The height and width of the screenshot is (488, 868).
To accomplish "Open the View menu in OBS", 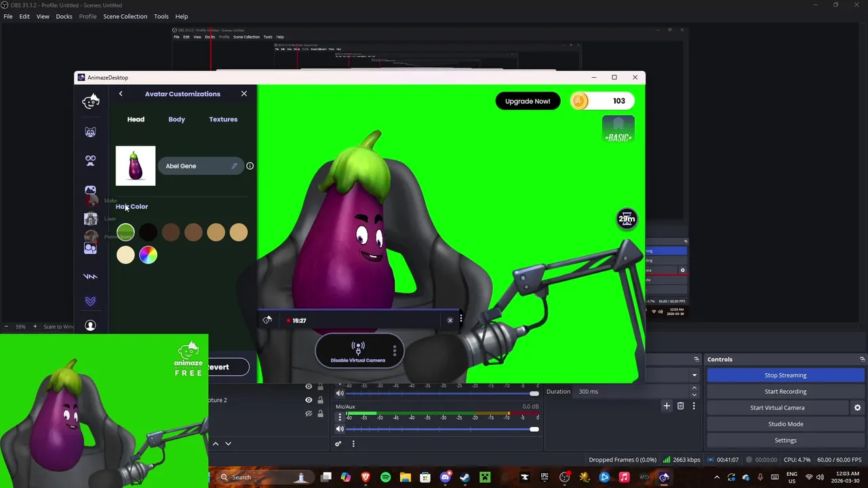I will (43, 16).
